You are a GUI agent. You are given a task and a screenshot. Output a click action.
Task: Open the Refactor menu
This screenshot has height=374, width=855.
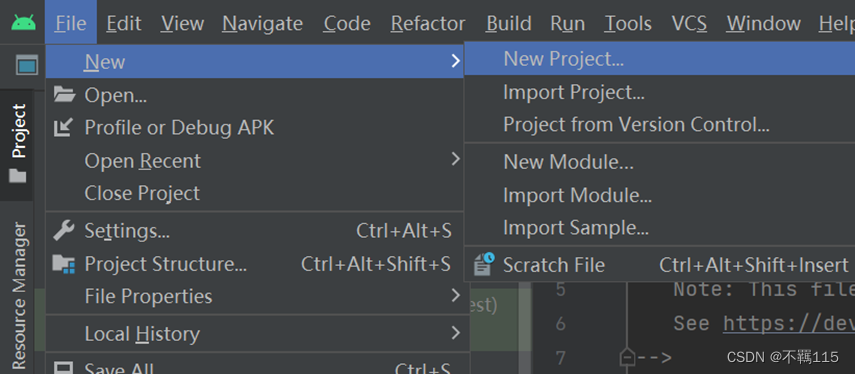click(x=428, y=23)
